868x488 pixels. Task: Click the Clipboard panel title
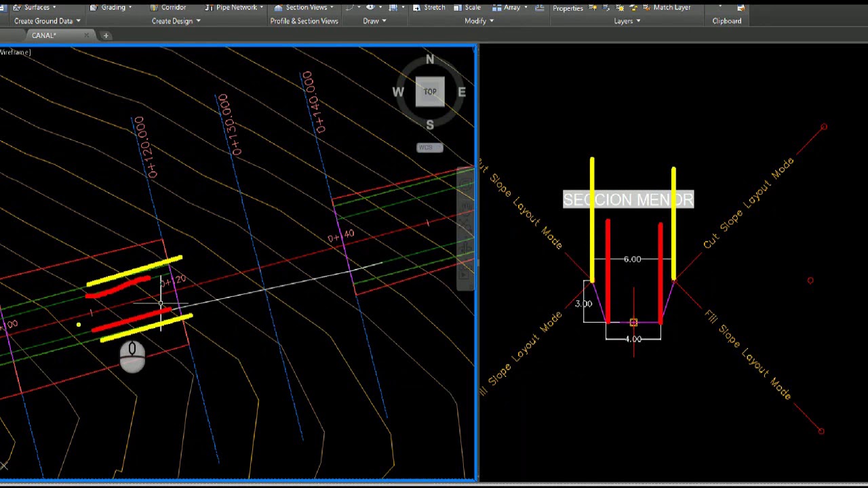(x=727, y=21)
